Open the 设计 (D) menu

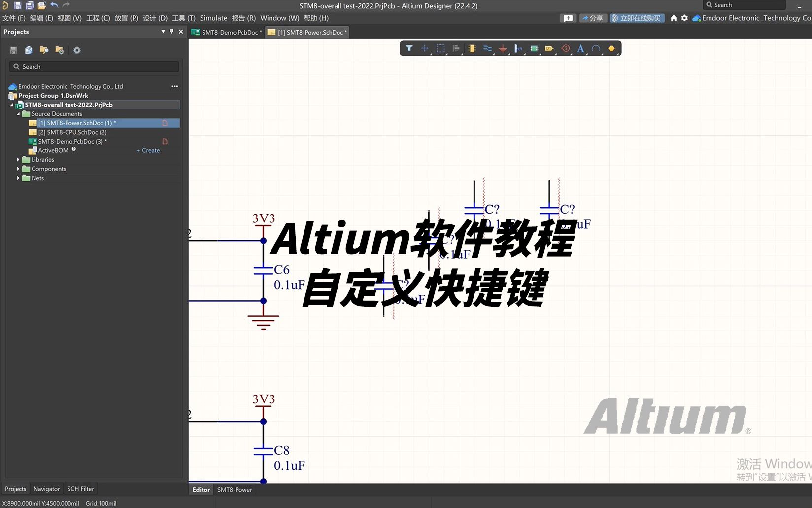155,18
